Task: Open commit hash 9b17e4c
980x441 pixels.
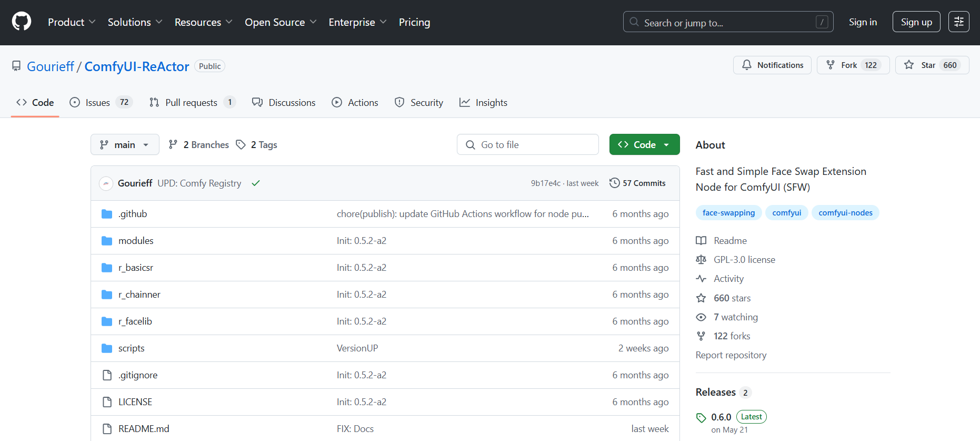Action: pos(545,183)
